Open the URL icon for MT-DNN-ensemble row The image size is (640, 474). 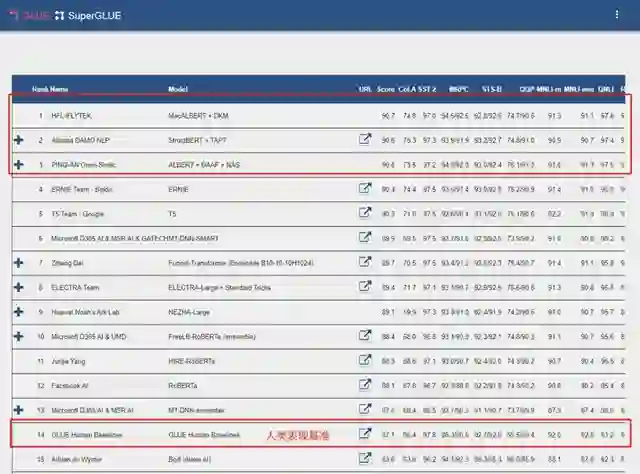365,409
